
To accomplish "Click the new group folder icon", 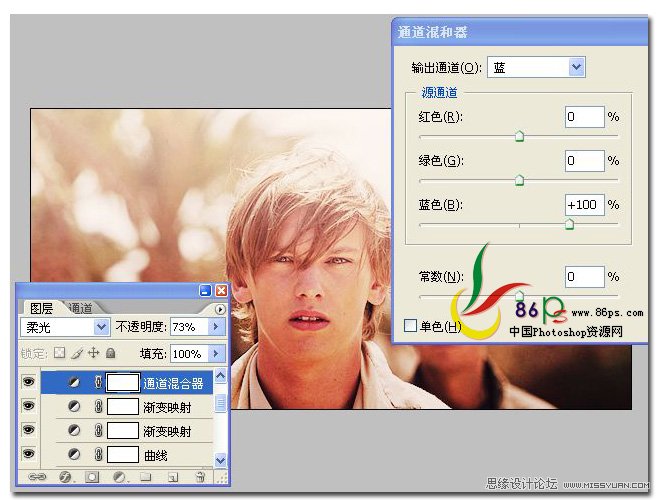I will click(x=146, y=477).
